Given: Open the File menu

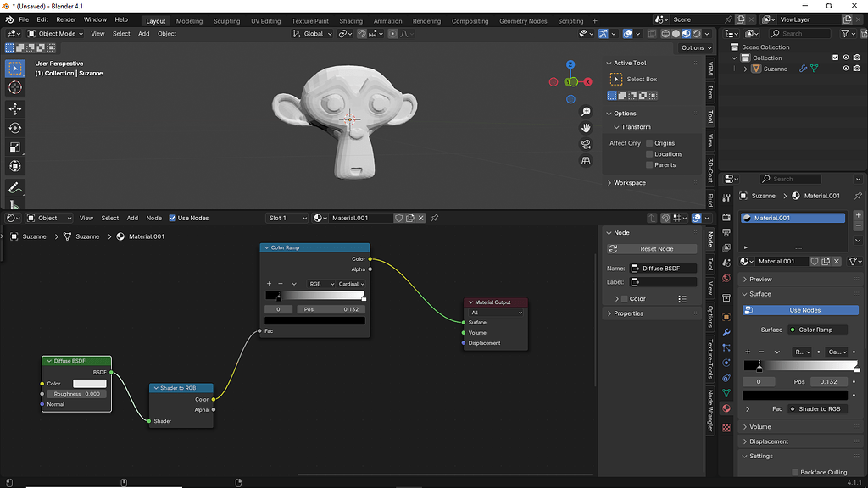Looking at the screenshot, I should click(24, 19).
